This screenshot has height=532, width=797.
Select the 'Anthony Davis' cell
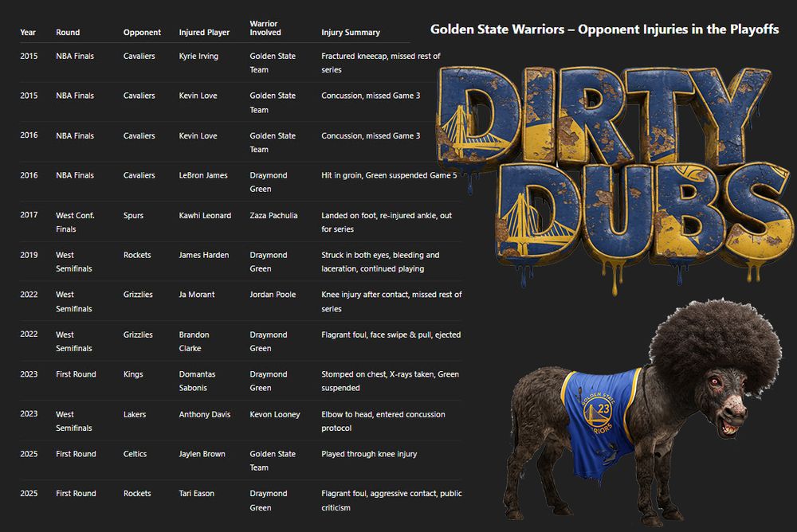[205, 415]
